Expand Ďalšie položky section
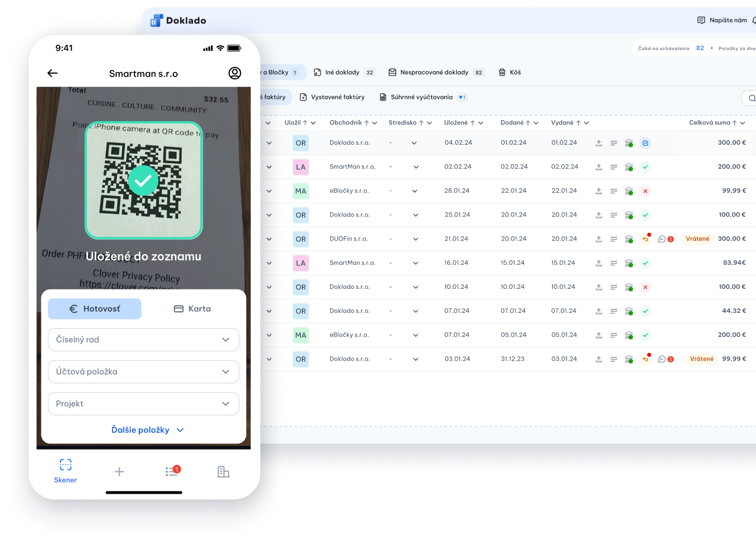Image resolution: width=756 pixels, height=541 pixels. (x=147, y=430)
